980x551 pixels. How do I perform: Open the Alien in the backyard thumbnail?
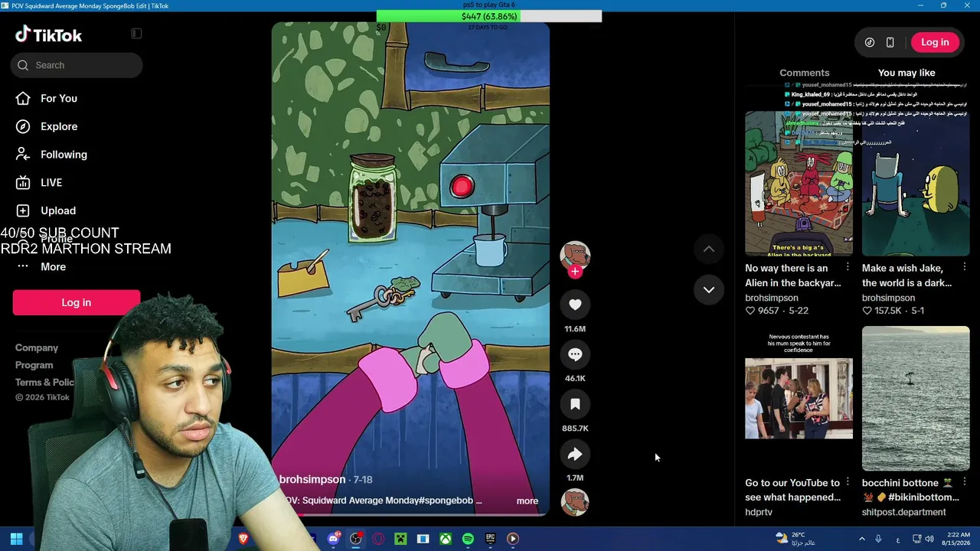(799, 183)
